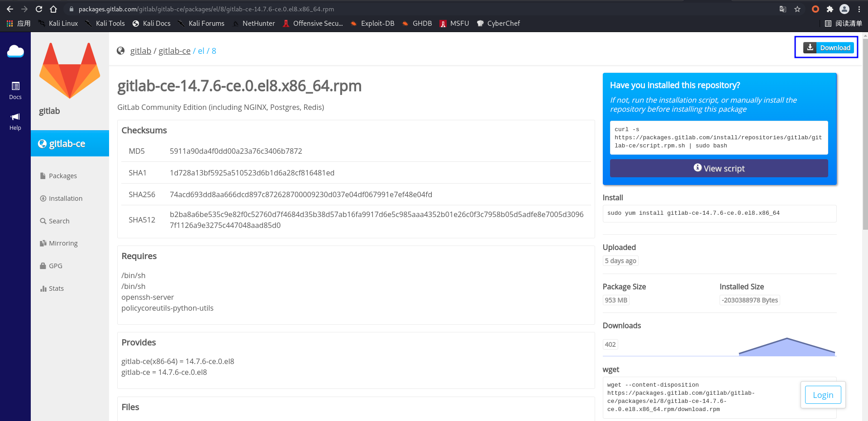This screenshot has height=421, width=868.
Task: Open Docs from the left sidebar
Action: coord(15,90)
